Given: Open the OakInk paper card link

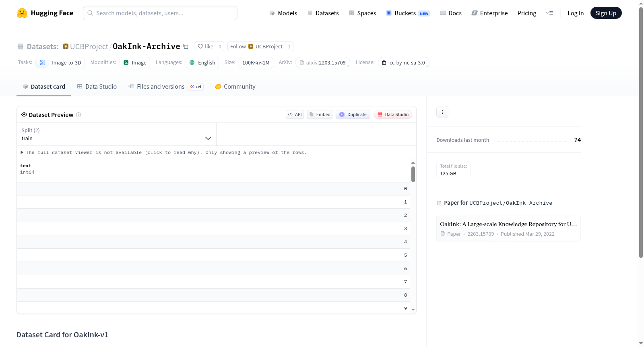Looking at the screenshot, I should point(508,228).
